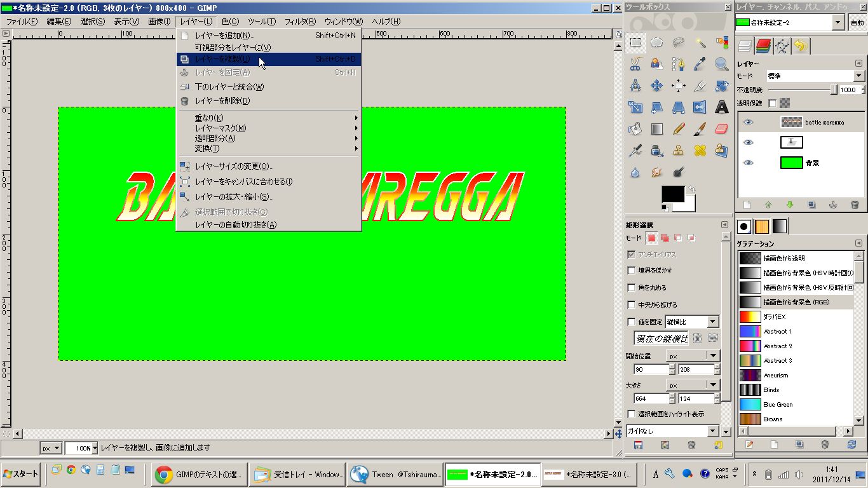Select the Smudge finger tool
868x488 pixels.
(x=656, y=172)
